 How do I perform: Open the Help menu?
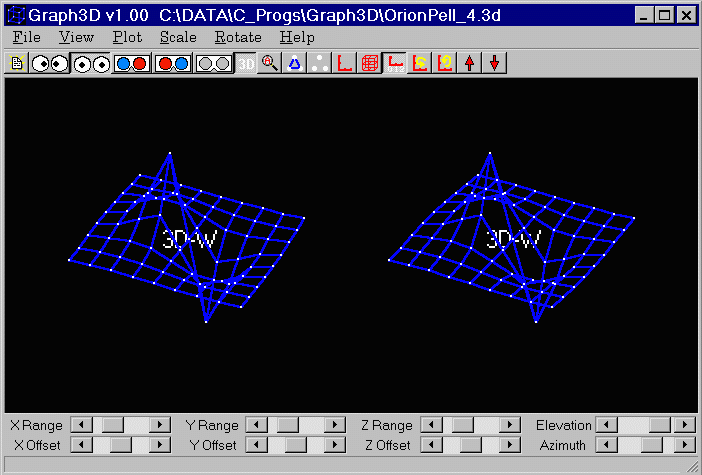click(x=297, y=37)
